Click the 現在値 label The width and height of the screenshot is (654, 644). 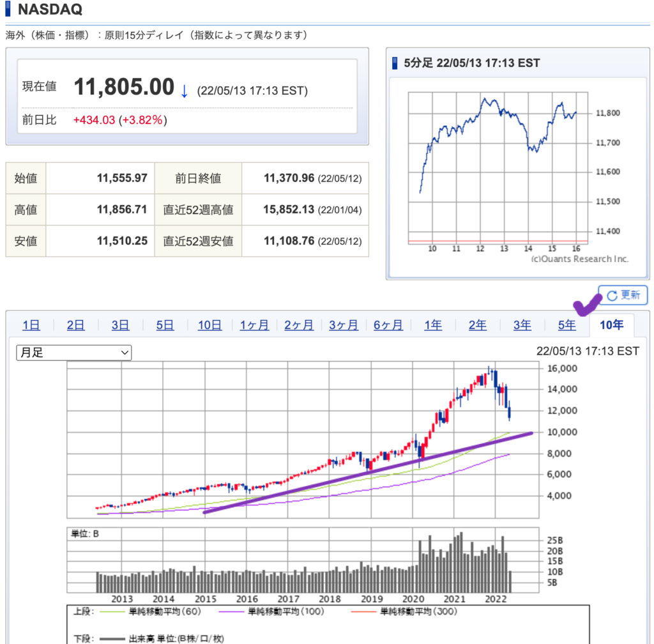click(x=39, y=86)
